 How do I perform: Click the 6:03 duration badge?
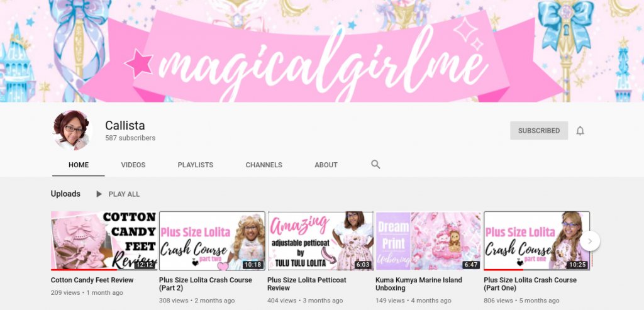[x=363, y=265]
